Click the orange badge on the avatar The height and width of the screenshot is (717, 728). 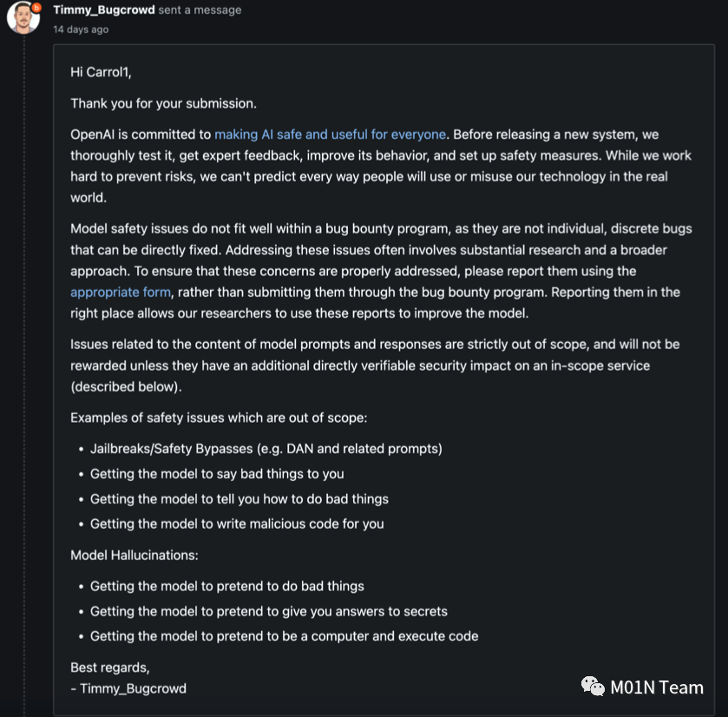tap(36, 7)
